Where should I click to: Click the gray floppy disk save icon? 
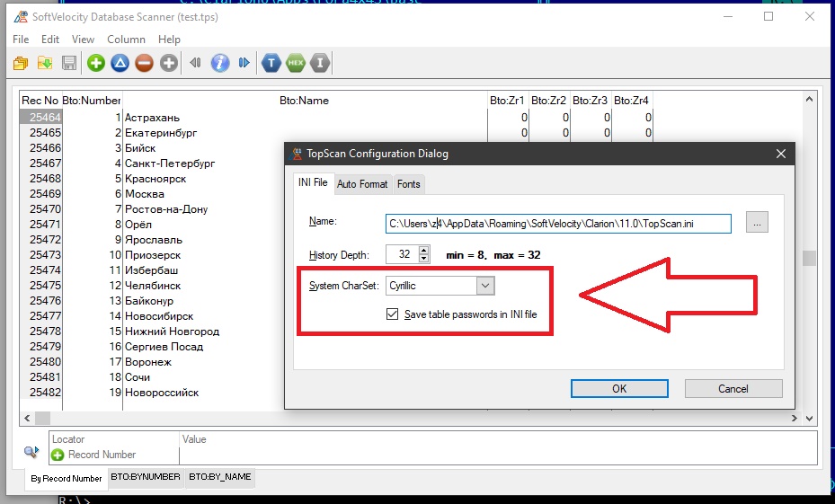(69, 63)
